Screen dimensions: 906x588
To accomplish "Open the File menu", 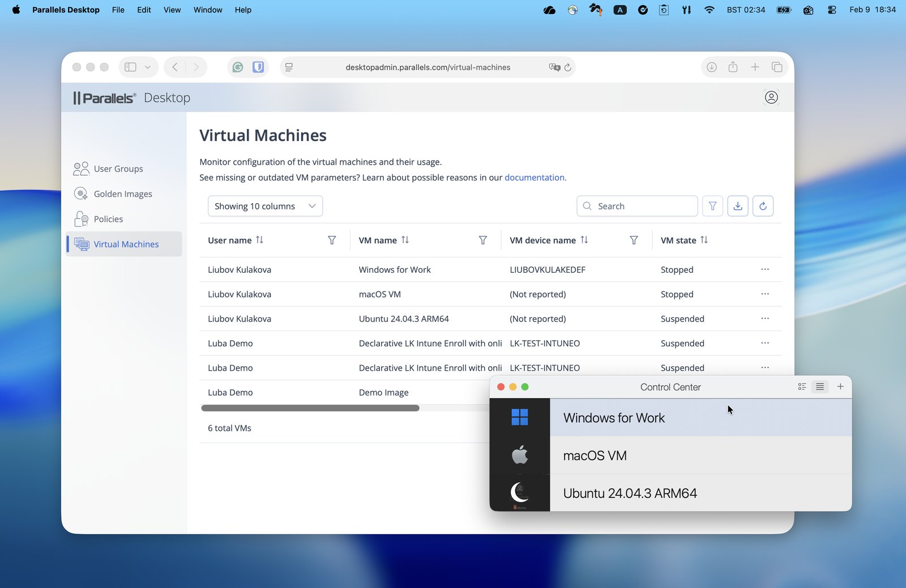I will coord(118,10).
